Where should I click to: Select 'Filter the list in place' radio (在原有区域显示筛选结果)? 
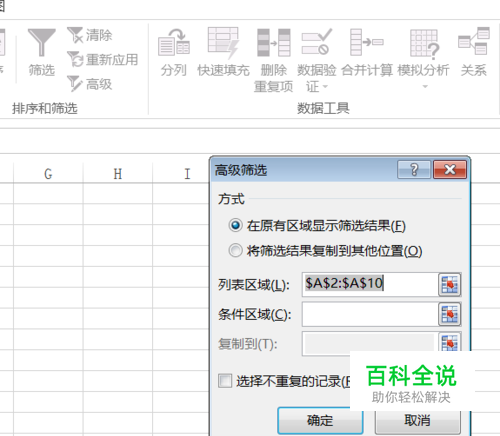[x=235, y=226]
